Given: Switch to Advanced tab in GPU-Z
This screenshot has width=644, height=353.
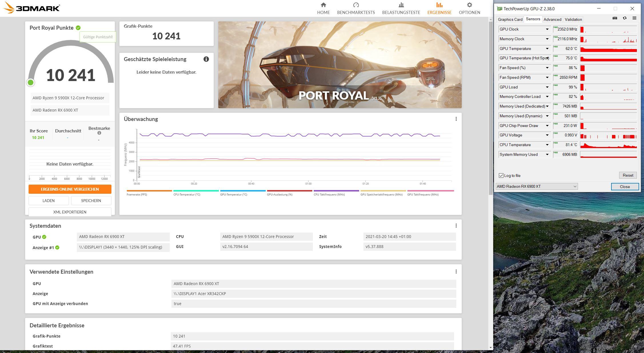Looking at the screenshot, I should [x=552, y=19].
